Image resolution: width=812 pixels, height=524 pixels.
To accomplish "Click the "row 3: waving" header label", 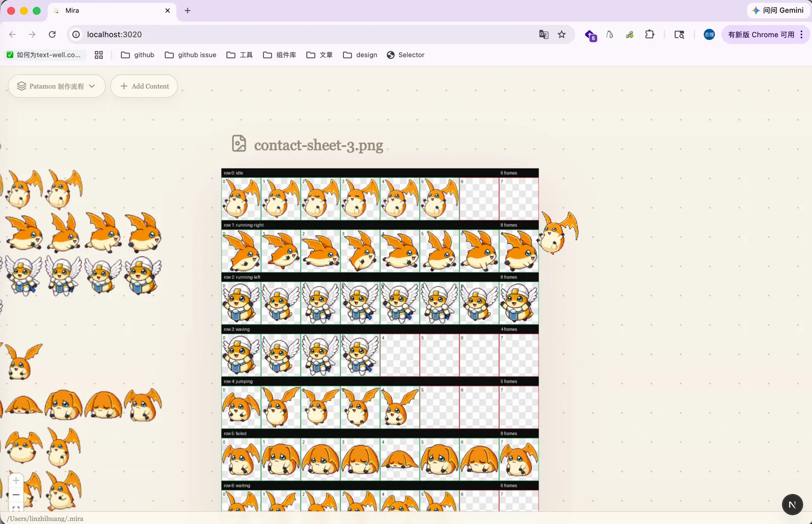I will (237, 330).
